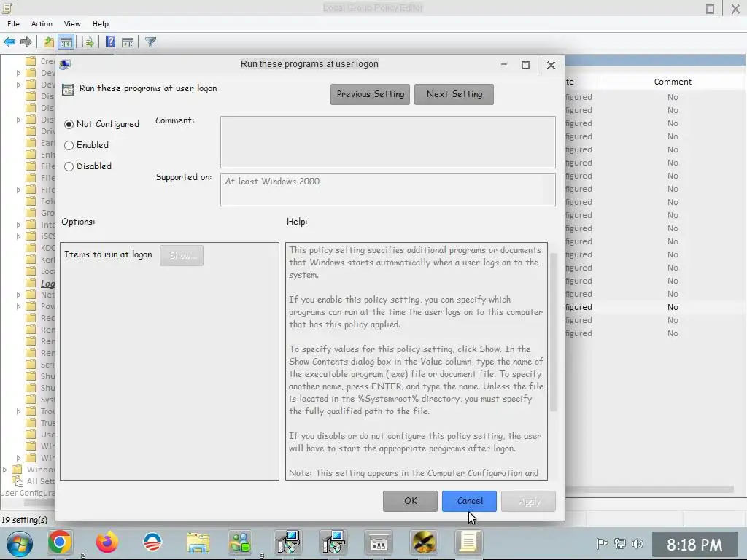Open the Windows Start orb

pos(20,542)
